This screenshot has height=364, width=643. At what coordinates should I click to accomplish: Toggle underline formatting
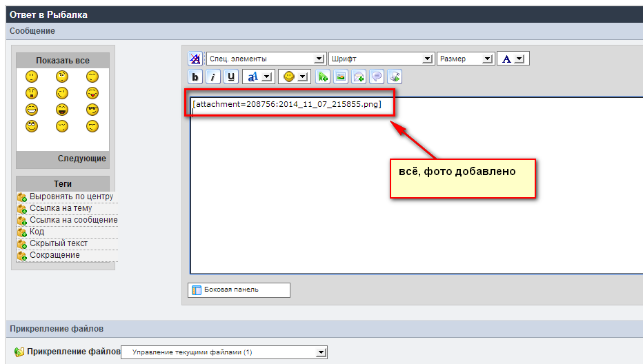point(231,77)
